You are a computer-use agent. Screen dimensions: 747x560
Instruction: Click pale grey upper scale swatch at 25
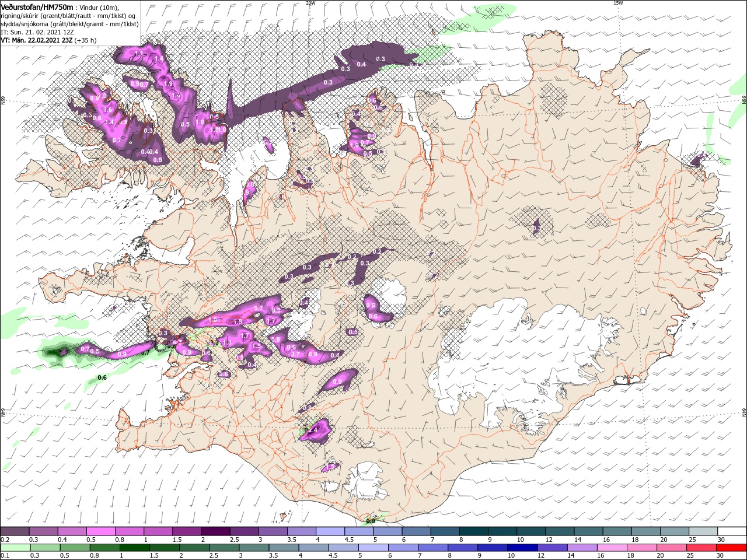click(x=703, y=531)
